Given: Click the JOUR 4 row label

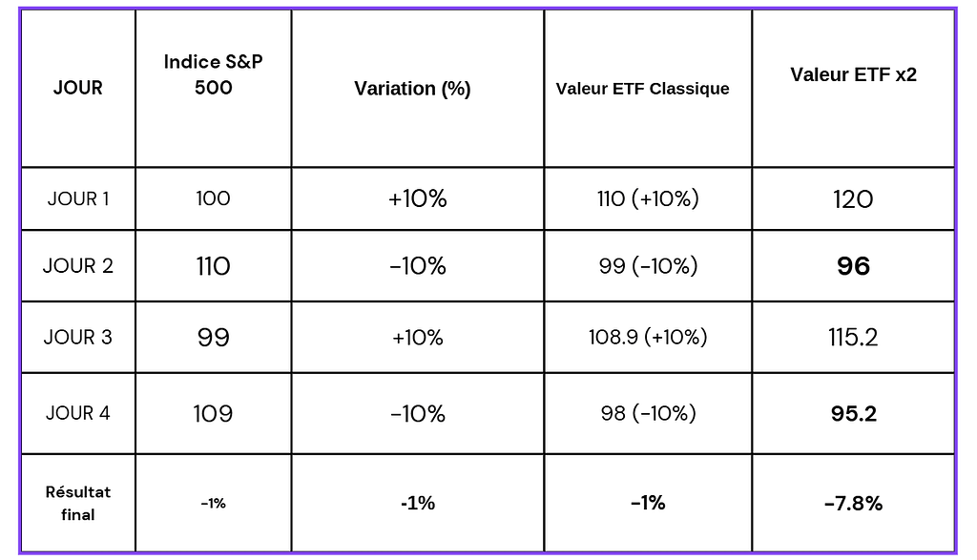Looking at the screenshot, I should coord(78,413).
